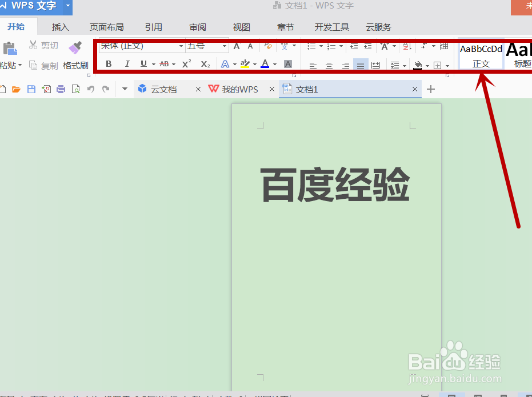Screen dimensions: 532x397
Task: Click the Increase Indent icon
Action: pos(368,46)
